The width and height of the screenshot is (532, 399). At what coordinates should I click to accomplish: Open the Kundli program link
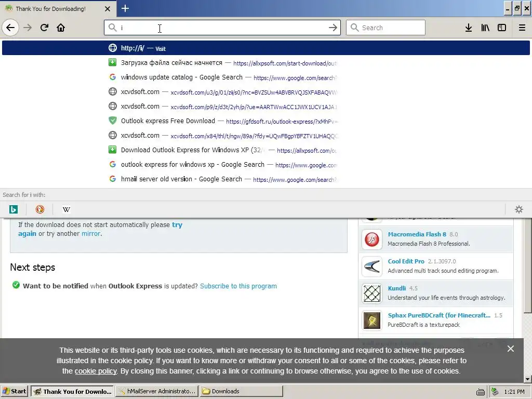tap(396, 288)
